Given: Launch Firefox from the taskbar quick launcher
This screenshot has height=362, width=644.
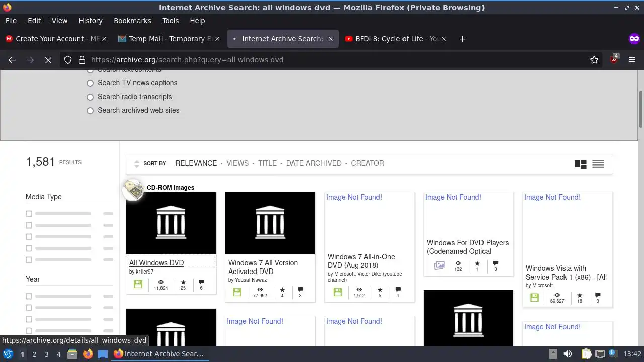Looking at the screenshot, I should [x=88, y=354].
